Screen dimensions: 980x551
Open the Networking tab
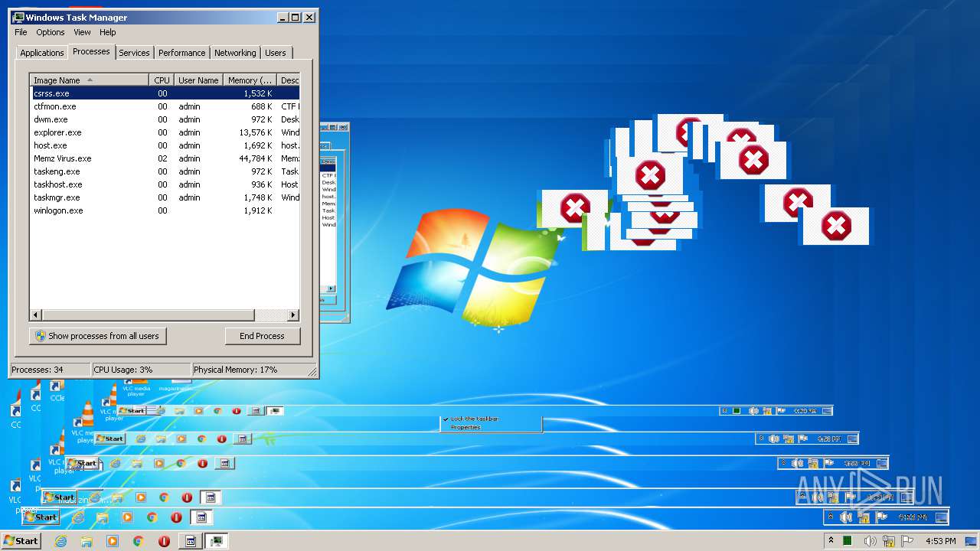[x=235, y=53]
